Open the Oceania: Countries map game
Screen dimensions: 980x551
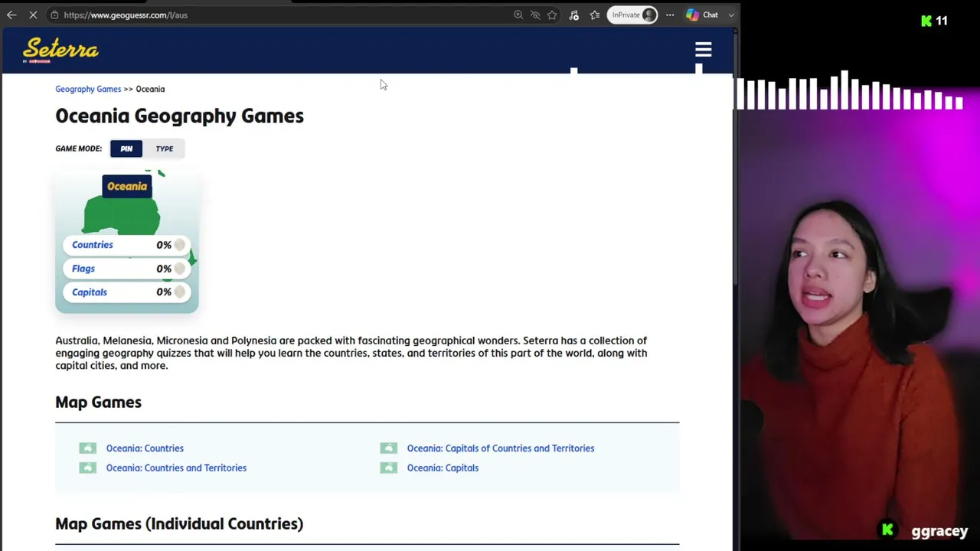coord(145,448)
